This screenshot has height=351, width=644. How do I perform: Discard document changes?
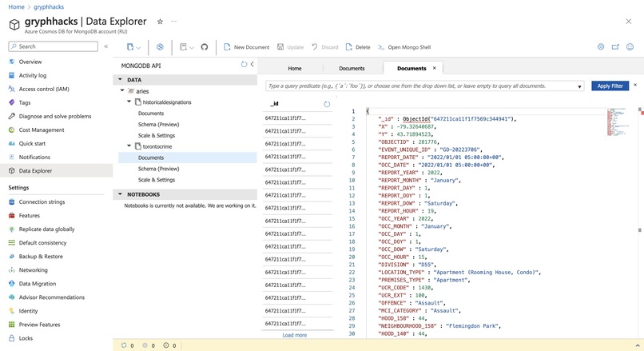point(324,47)
